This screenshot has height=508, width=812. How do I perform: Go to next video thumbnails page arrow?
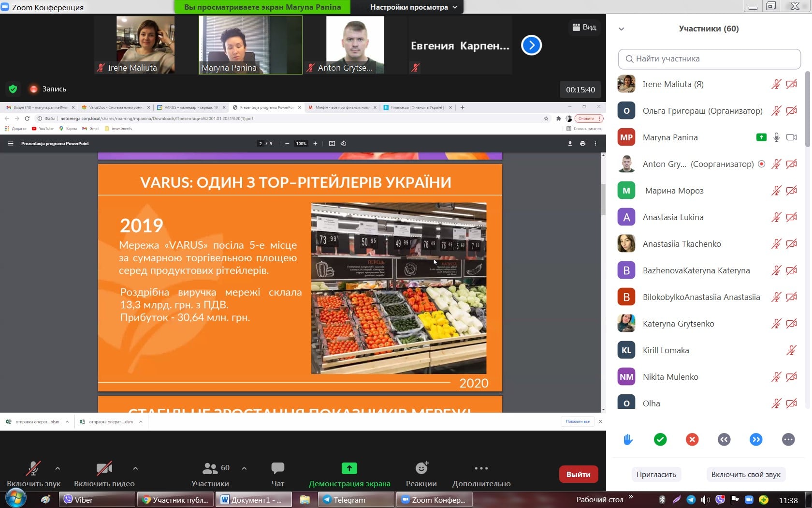(531, 45)
